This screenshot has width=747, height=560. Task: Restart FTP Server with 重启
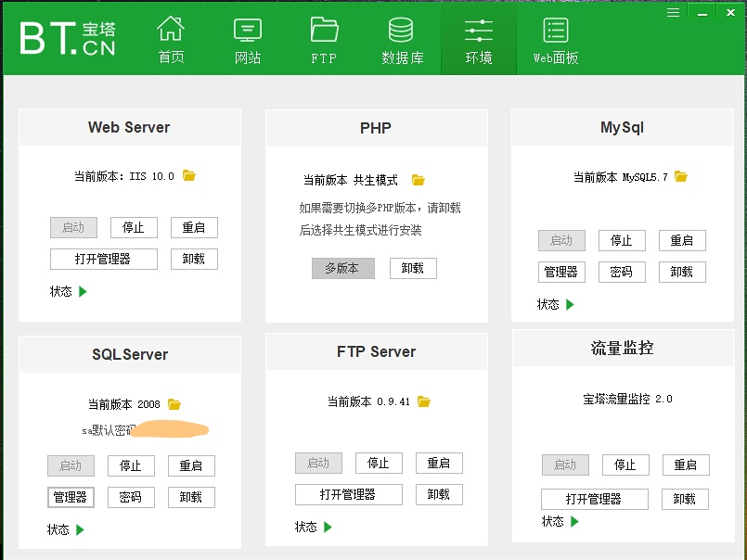[439, 463]
